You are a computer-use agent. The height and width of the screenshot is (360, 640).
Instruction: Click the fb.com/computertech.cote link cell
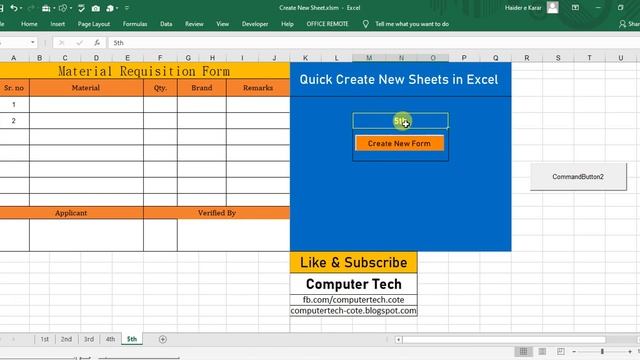pyautogui.click(x=353, y=300)
